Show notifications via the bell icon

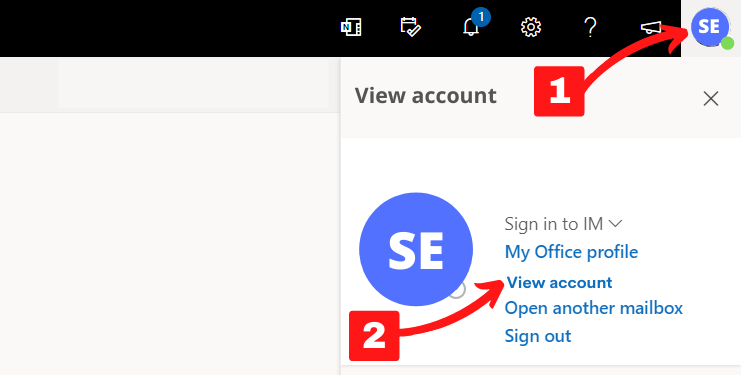click(x=471, y=27)
